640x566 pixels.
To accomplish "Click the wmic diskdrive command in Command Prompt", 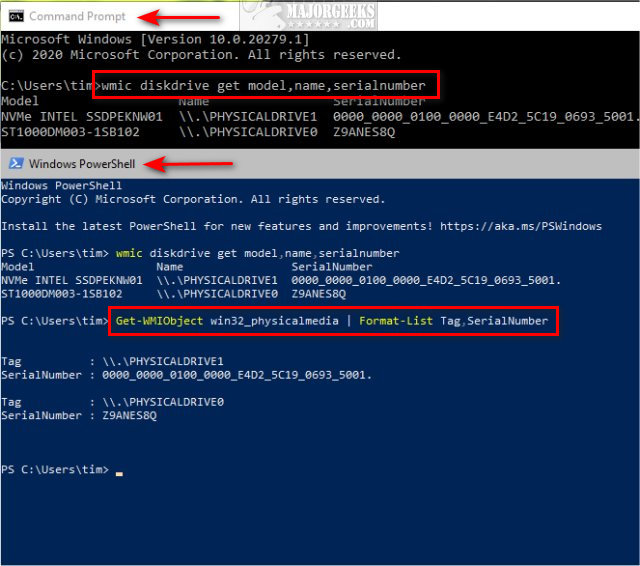I will [263, 85].
